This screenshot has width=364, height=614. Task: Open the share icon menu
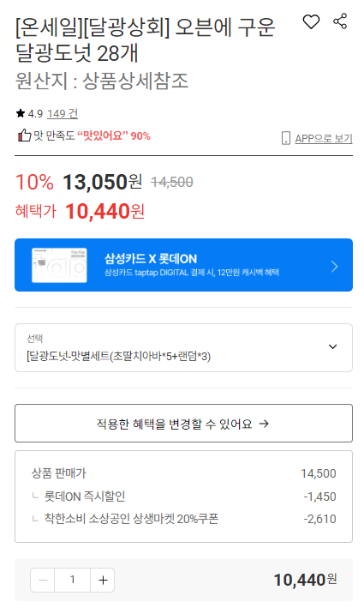point(340,21)
